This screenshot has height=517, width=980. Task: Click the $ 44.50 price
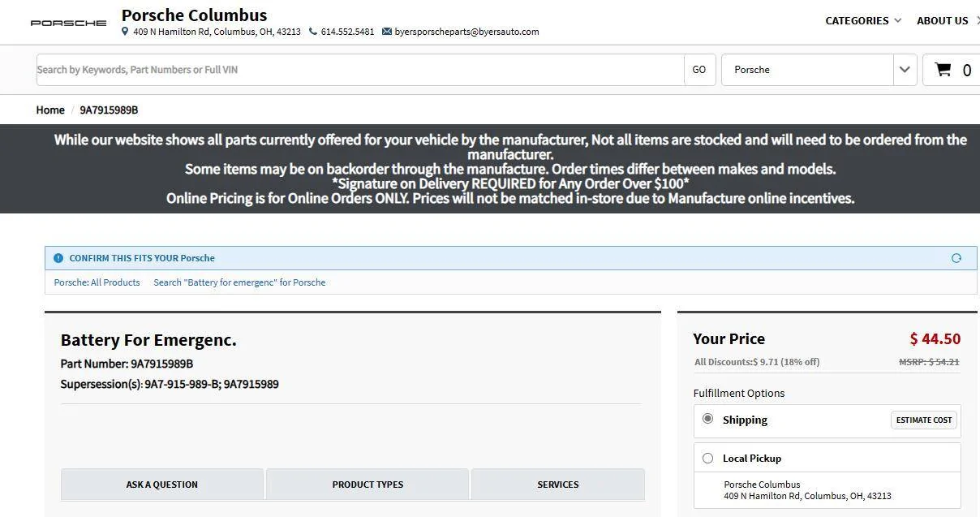935,339
